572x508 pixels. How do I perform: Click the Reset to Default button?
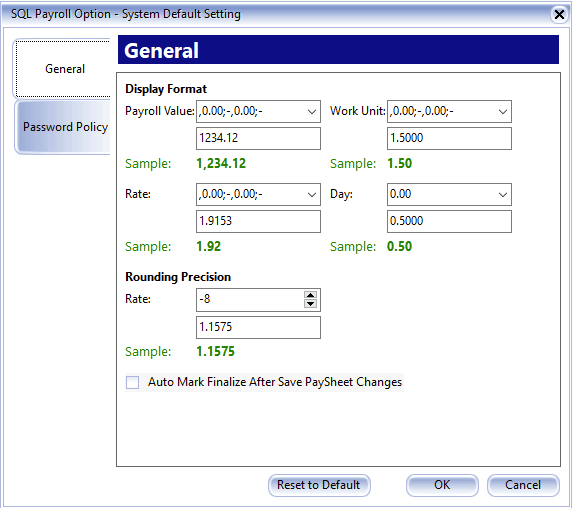click(319, 485)
